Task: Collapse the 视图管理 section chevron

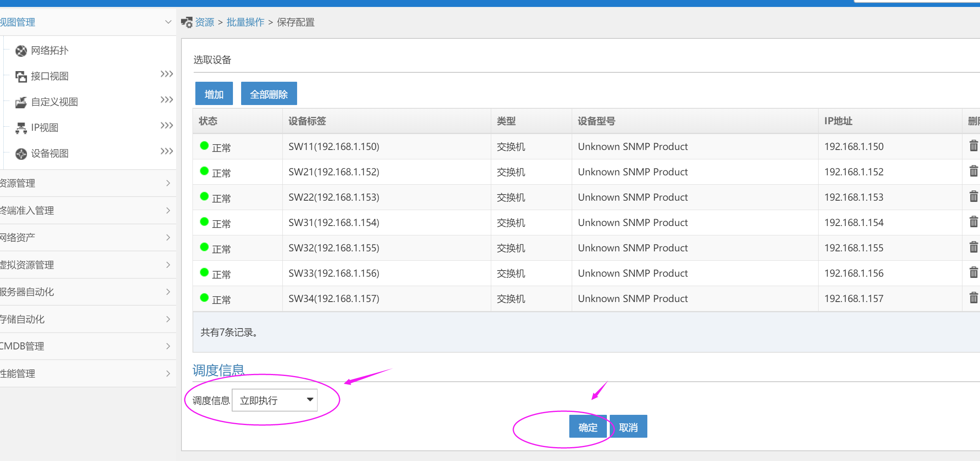Action: coord(168,22)
